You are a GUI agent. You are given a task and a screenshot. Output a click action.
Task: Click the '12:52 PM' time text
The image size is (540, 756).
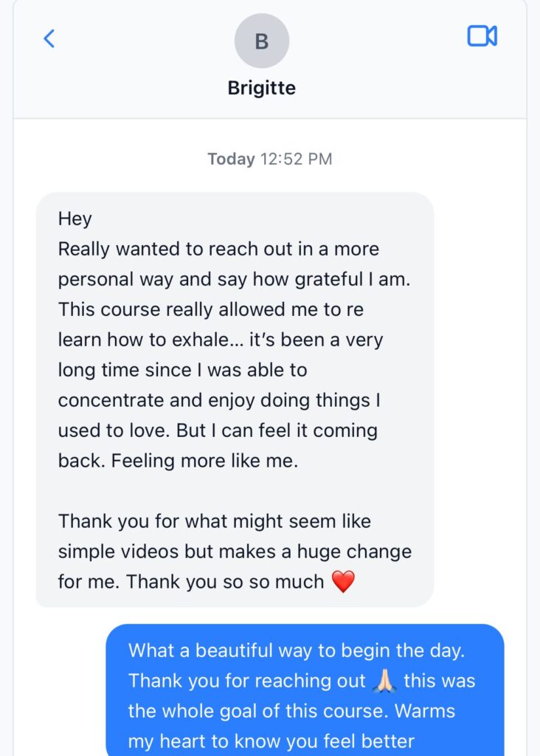[295, 159]
